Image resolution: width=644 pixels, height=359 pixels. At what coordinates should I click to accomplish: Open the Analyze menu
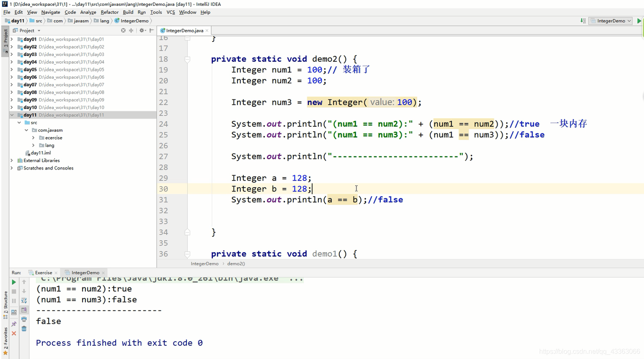pyautogui.click(x=88, y=12)
